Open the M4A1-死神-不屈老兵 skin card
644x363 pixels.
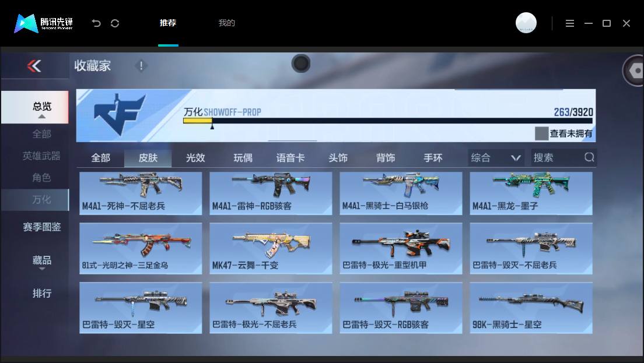click(x=141, y=193)
